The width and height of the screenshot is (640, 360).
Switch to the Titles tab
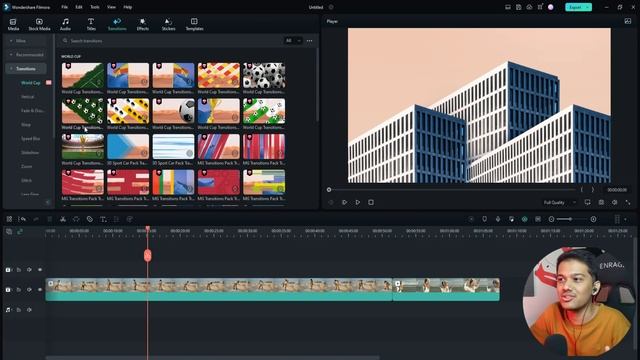(91, 24)
